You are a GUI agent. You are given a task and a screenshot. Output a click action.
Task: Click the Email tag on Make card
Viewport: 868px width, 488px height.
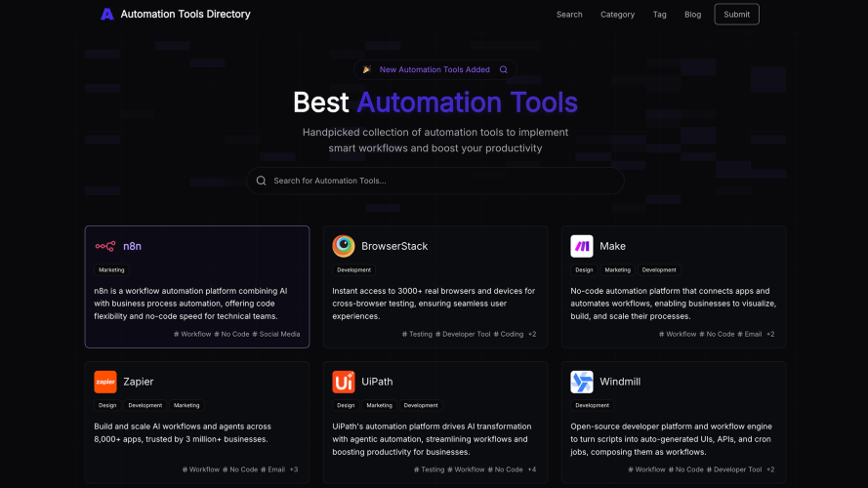tap(750, 334)
